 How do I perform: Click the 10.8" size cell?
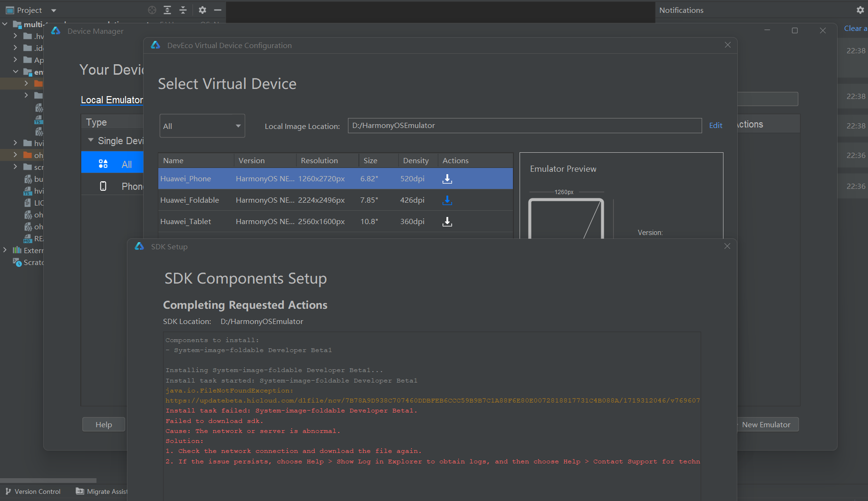point(369,222)
